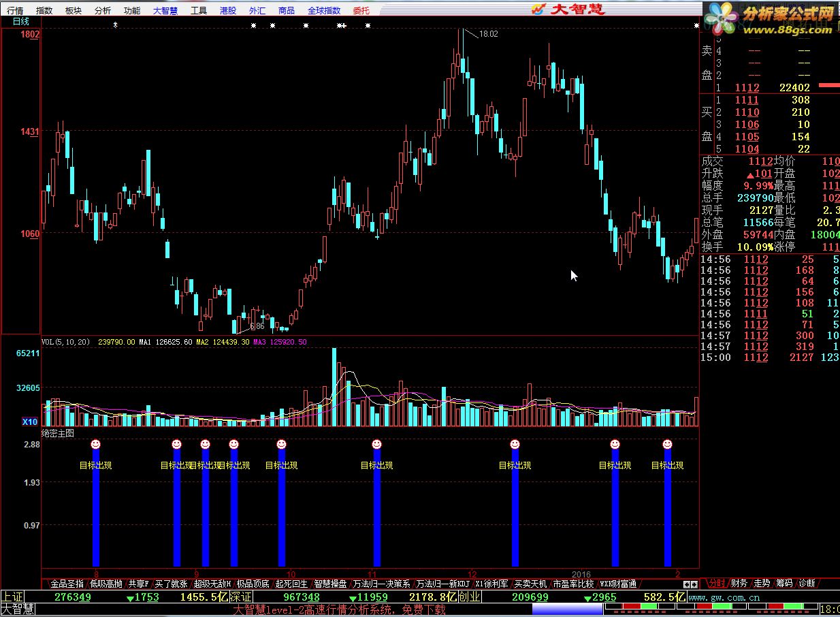Viewport: 840px width, 617px height.
Task: Select the 万法归一新KDJ indicator tab
Action: [x=443, y=584]
